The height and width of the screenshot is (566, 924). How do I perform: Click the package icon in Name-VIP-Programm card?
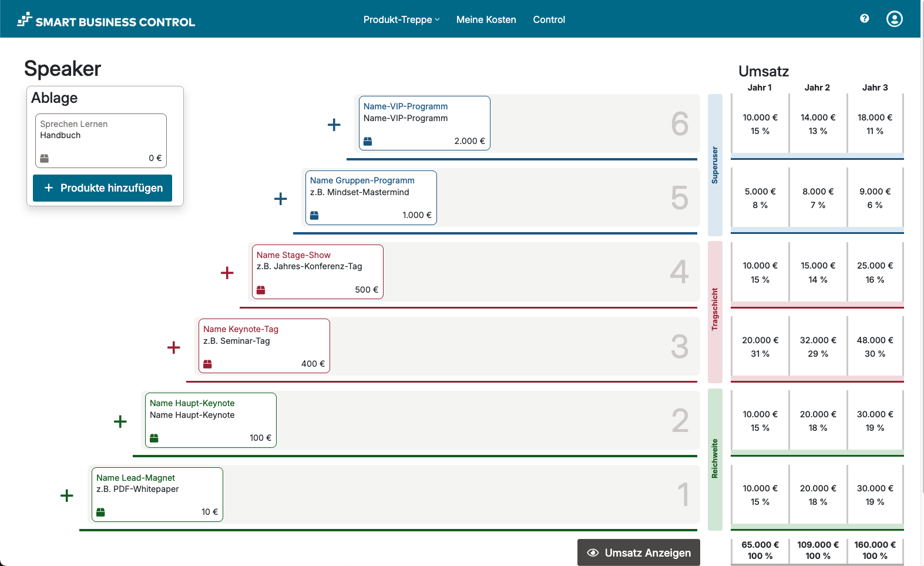click(368, 141)
